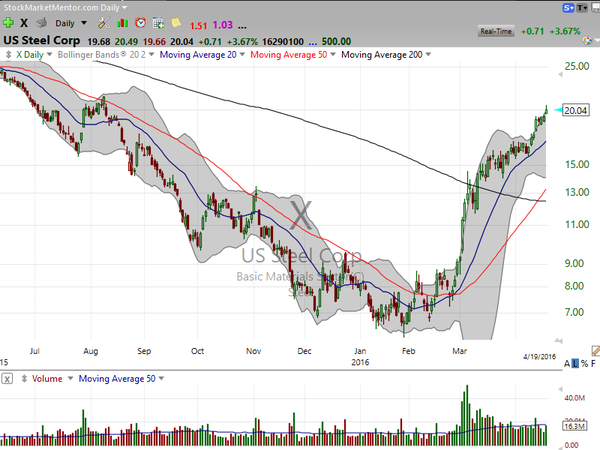This screenshot has height=450, width=600.
Task: Click the up-down arrows beside X Daily
Action: (8, 55)
